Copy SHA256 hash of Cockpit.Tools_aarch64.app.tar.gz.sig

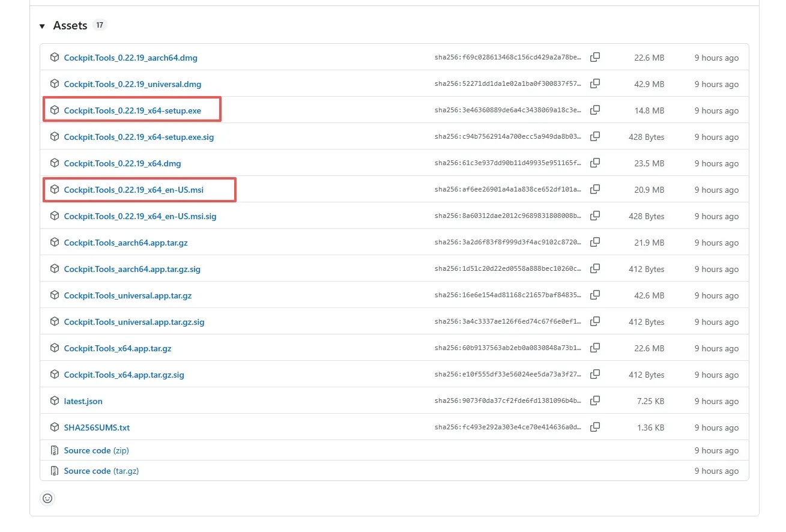tap(595, 269)
